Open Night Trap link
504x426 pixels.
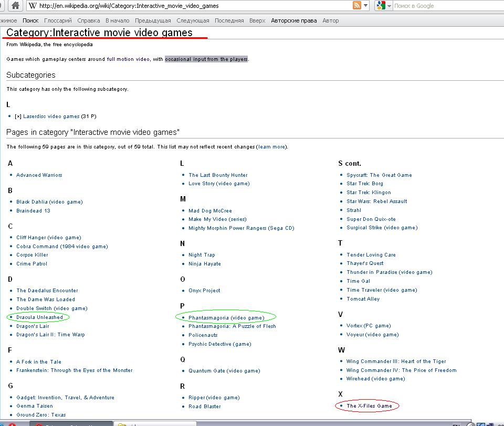tap(202, 255)
